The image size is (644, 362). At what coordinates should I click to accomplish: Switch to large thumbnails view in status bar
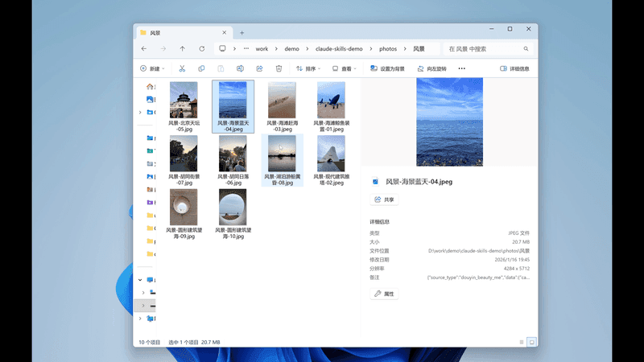531,342
